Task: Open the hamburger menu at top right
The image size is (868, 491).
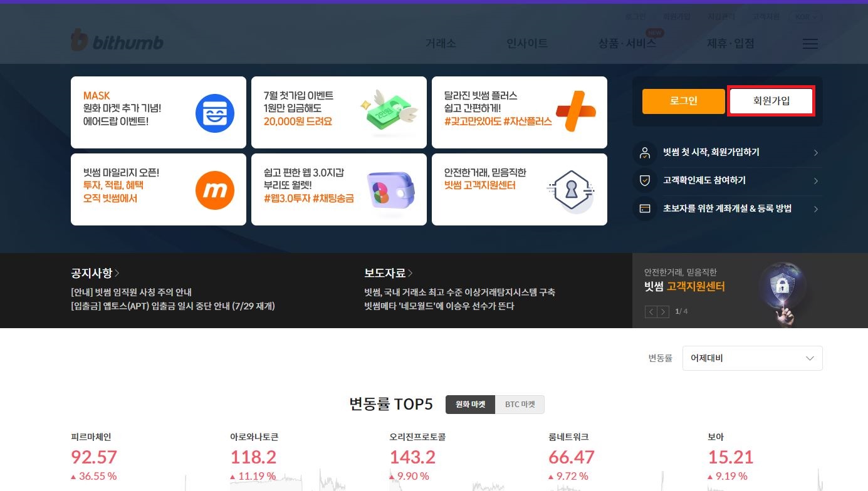Action: [810, 44]
